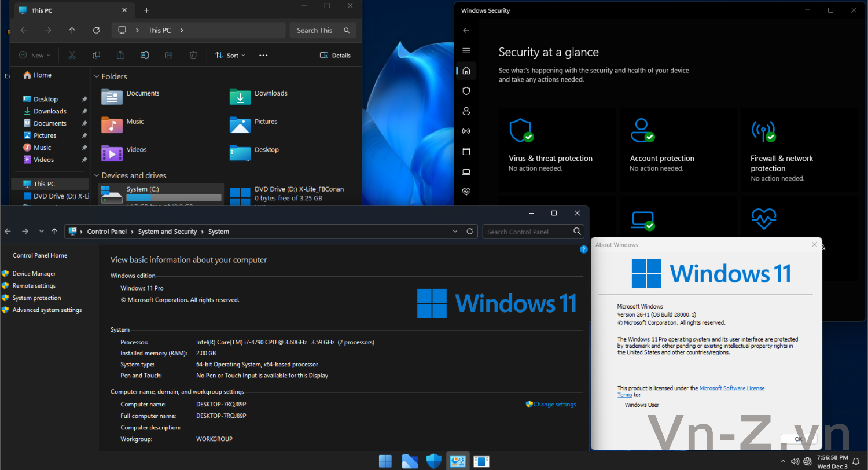Collapse the Devices and drives section
This screenshot has width=868, height=470.
[x=96, y=175]
